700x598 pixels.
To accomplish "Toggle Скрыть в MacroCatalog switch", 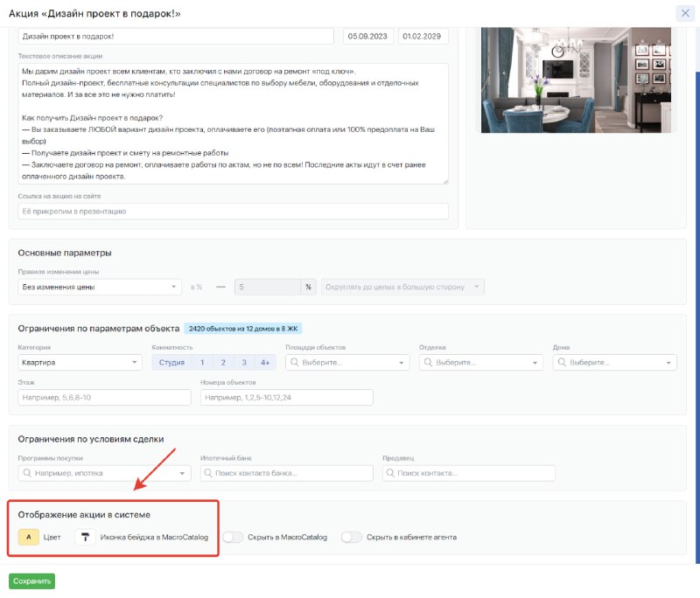I will tap(233, 537).
